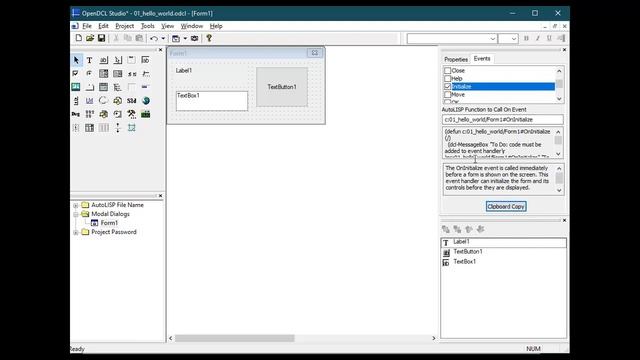Image resolution: width=640 pixels, height=360 pixels.
Task: Click the toolbar icon before Help
Action: tap(195, 38)
